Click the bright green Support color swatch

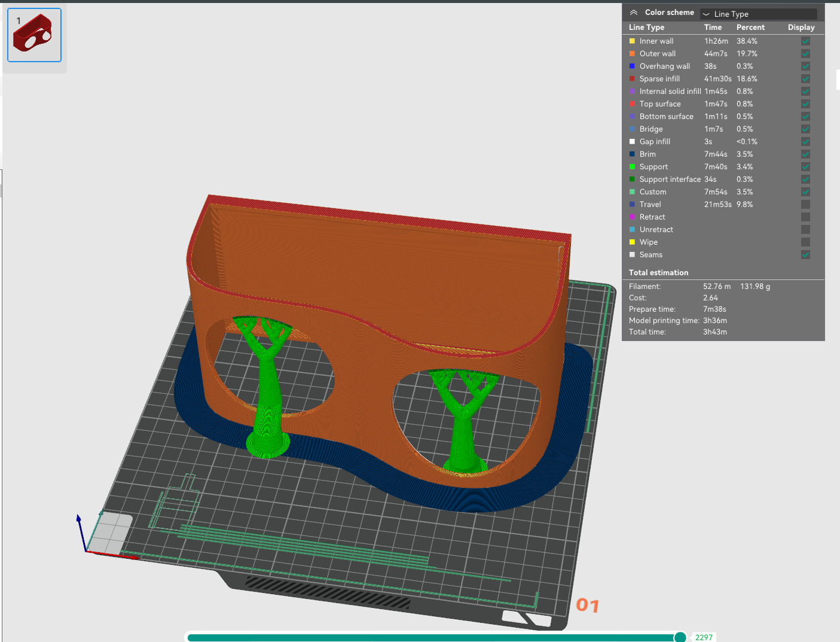632,167
